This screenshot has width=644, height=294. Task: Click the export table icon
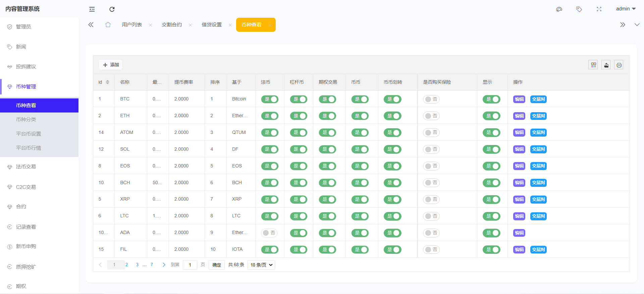[606, 65]
